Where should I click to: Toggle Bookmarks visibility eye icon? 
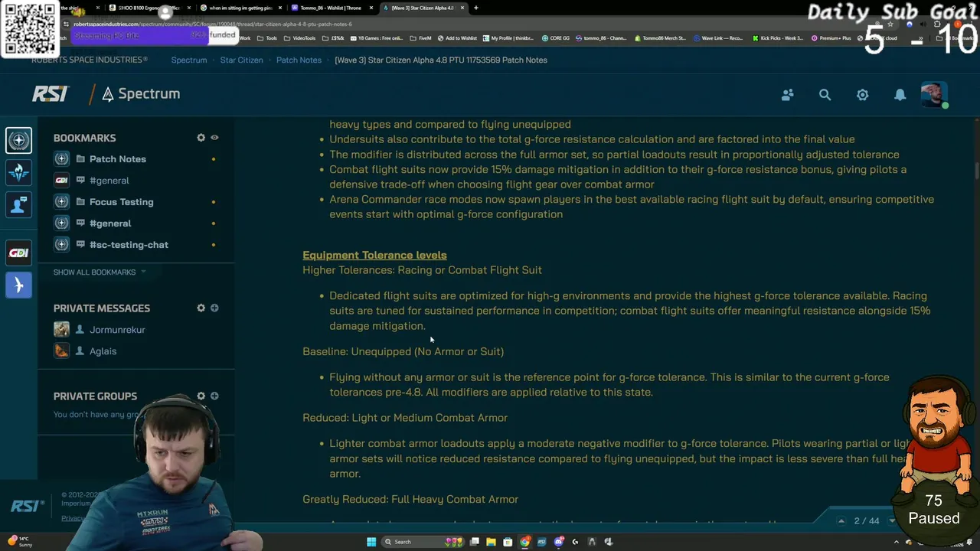click(x=214, y=138)
